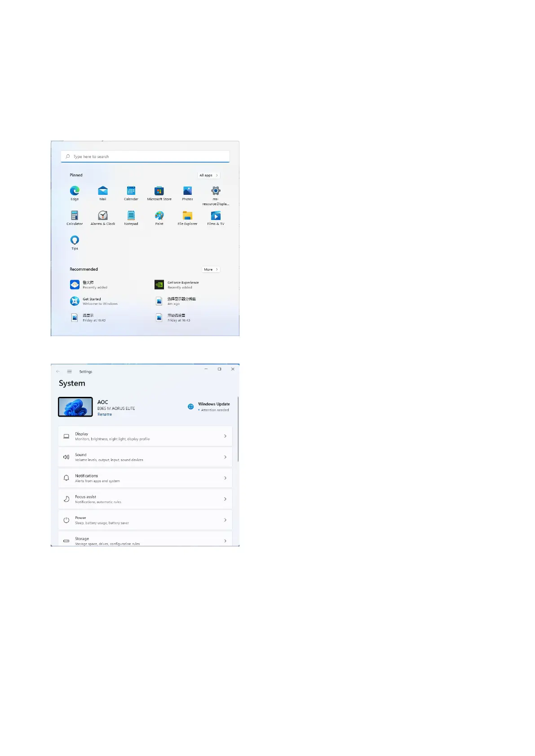The image size is (535, 756).
Task: Launch the Mail app icon
Action: click(x=103, y=191)
